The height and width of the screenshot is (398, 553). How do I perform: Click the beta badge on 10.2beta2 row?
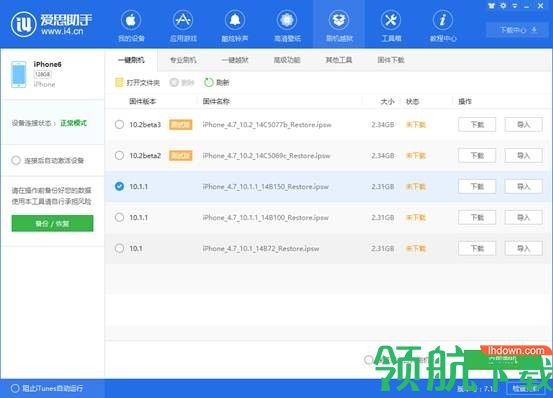181,155
